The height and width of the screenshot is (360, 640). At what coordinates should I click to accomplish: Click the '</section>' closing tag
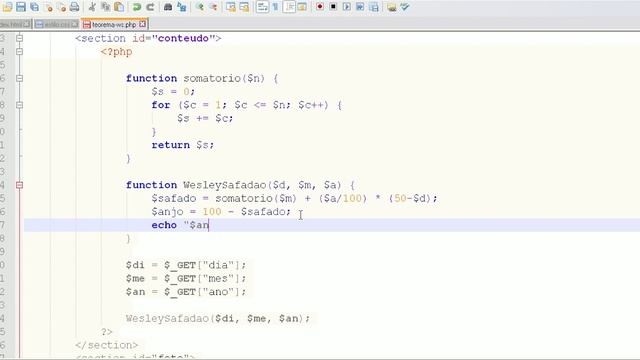(107, 345)
